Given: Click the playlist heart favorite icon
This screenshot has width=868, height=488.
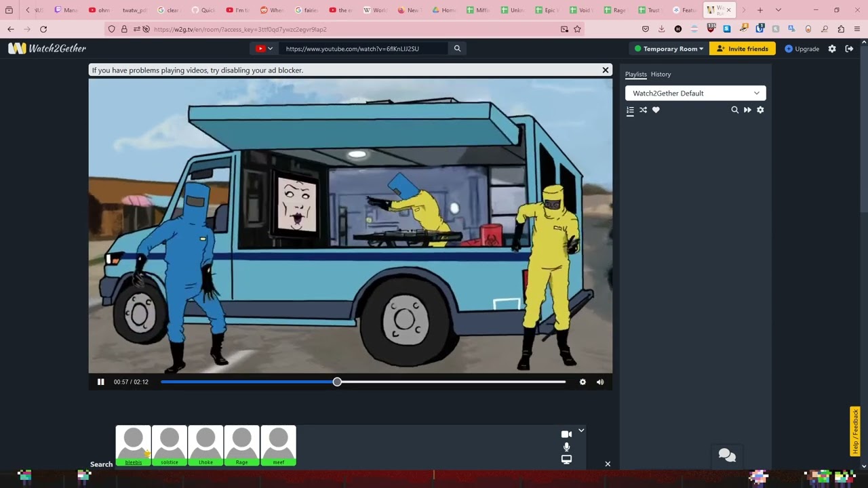Looking at the screenshot, I should tap(656, 110).
